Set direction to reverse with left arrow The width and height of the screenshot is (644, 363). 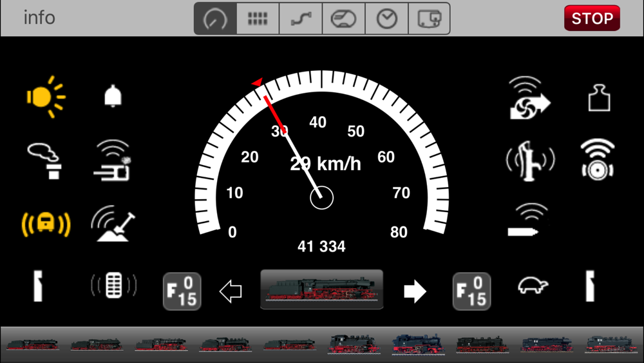tap(231, 291)
